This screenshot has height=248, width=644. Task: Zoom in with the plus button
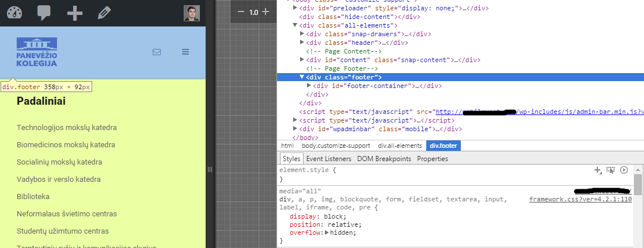pos(266,12)
